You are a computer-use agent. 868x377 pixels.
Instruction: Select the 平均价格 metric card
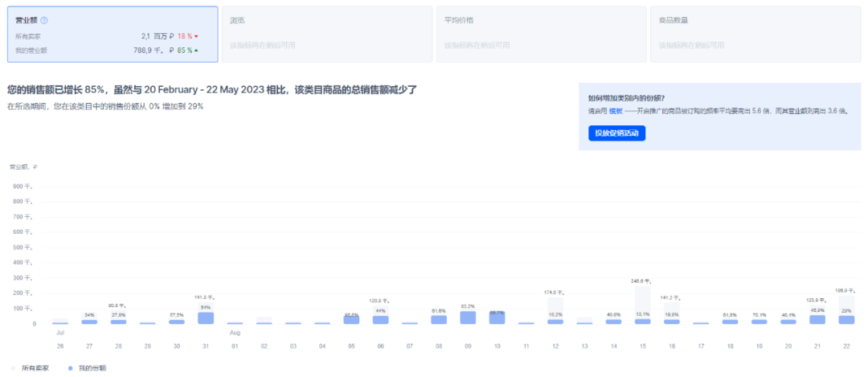pos(542,35)
